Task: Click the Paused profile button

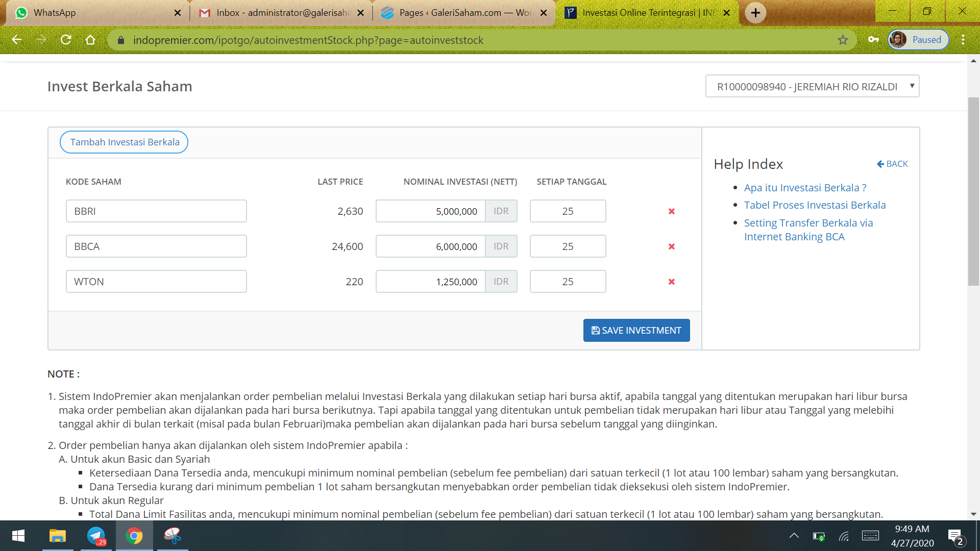Action: (x=918, y=40)
